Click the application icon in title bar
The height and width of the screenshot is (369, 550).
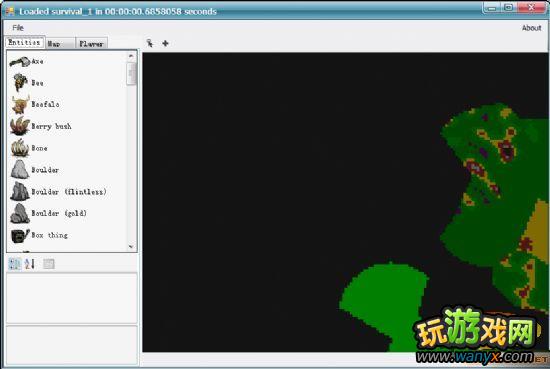(9, 11)
